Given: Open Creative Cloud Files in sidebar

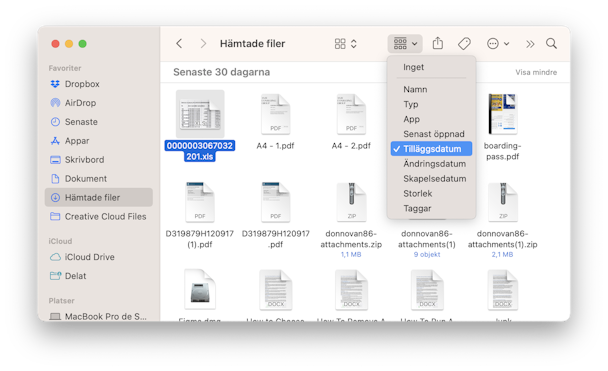Looking at the screenshot, I should coord(98,217).
